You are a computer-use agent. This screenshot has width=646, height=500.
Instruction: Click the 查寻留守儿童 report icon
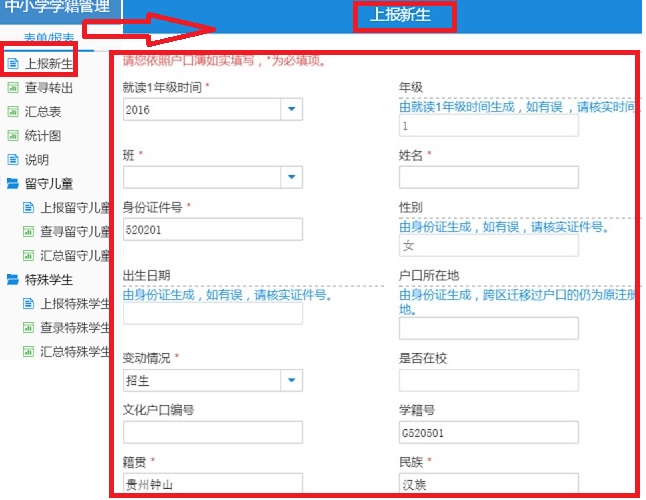pyautogui.click(x=28, y=231)
